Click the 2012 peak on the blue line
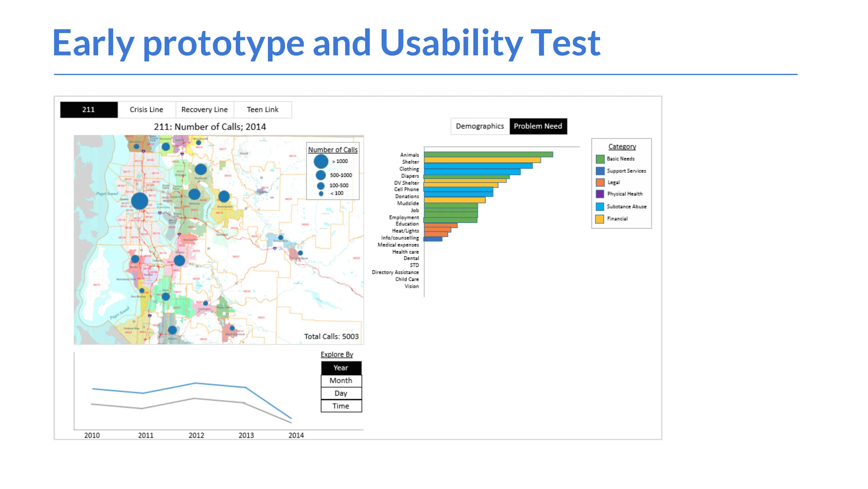 195,383
